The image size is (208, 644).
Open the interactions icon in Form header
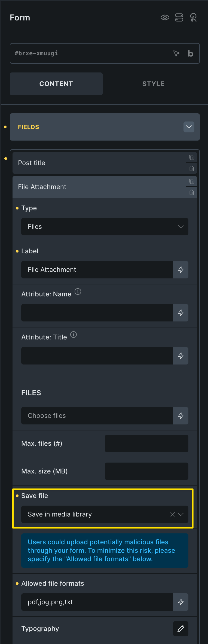point(193,18)
